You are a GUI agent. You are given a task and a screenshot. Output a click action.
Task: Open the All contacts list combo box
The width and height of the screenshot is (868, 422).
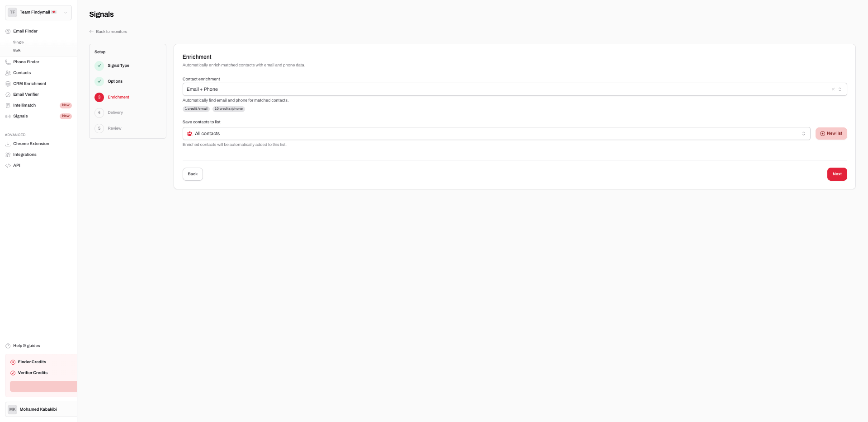(x=496, y=134)
